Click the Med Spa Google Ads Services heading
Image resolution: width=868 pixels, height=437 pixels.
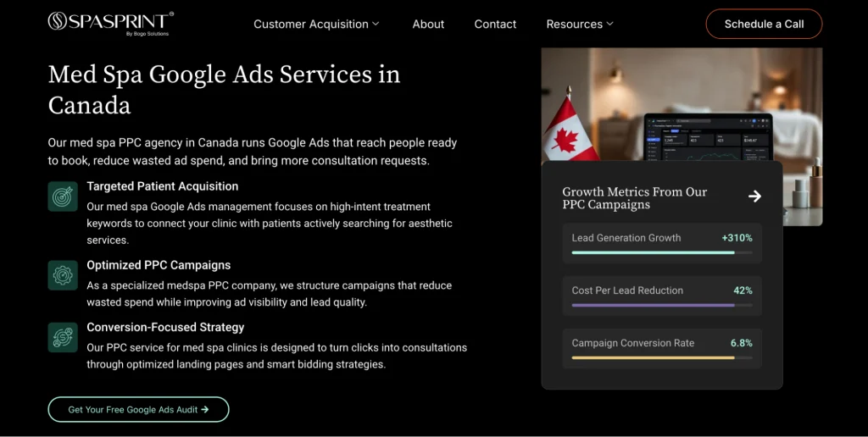click(x=224, y=90)
